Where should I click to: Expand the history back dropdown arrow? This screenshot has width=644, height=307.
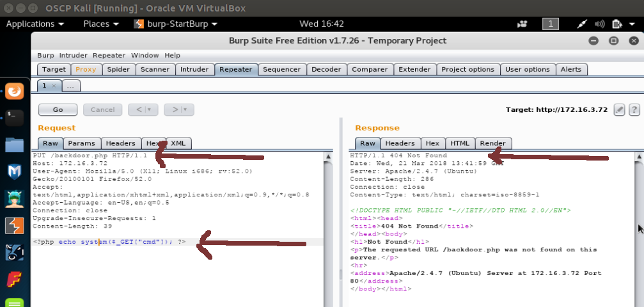pos(150,110)
